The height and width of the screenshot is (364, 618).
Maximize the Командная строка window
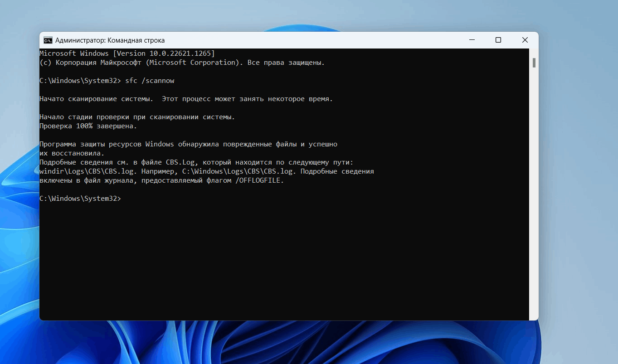click(498, 40)
